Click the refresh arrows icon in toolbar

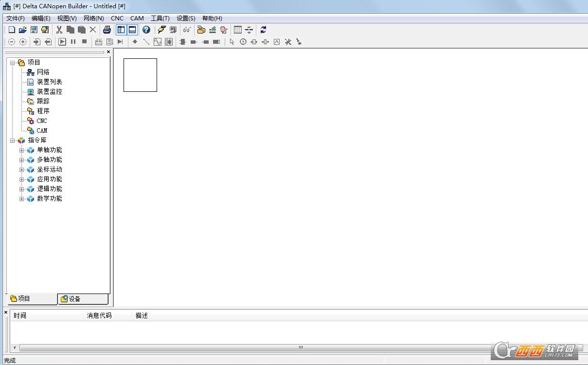(x=263, y=30)
